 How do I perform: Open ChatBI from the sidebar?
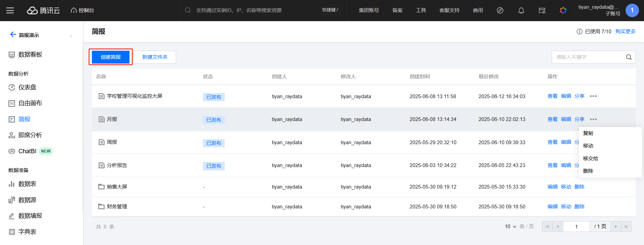27,151
